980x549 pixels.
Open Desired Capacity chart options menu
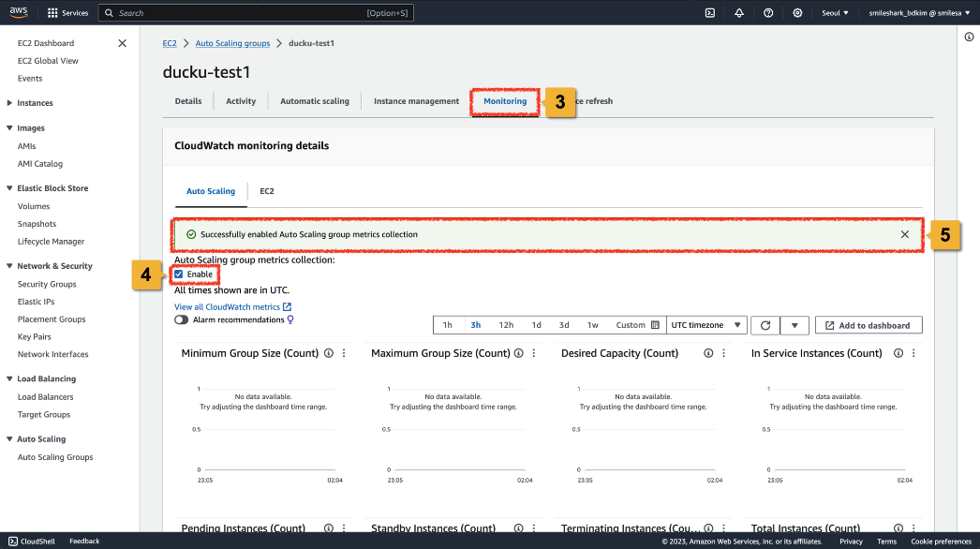pos(724,353)
